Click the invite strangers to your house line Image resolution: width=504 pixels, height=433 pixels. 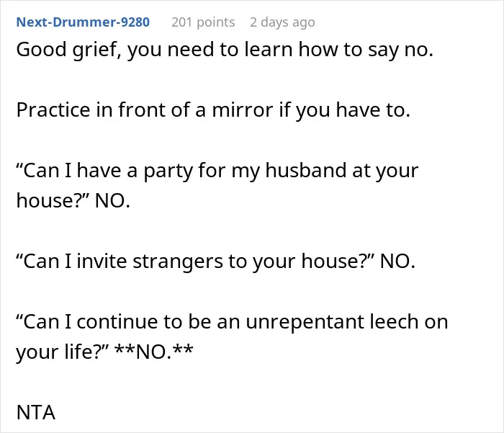(216, 262)
